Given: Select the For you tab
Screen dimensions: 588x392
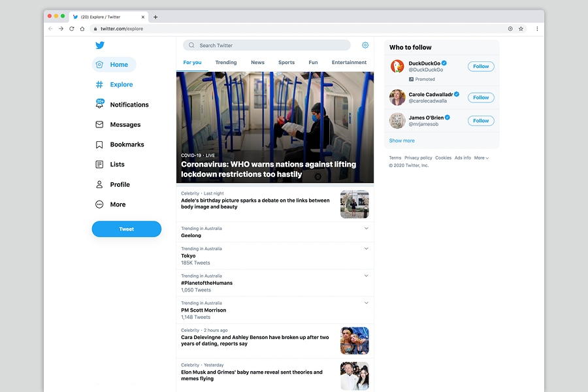Looking at the screenshot, I should [x=192, y=62].
